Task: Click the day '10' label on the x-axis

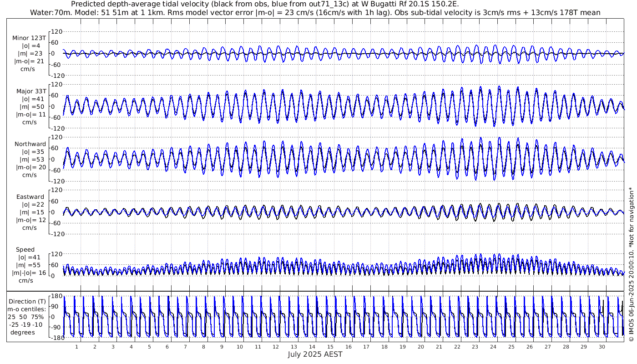Action: (240, 347)
